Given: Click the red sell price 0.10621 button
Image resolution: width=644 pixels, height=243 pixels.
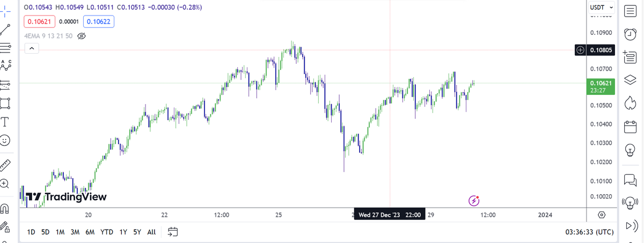Looking at the screenshot, I should (39, 21).
